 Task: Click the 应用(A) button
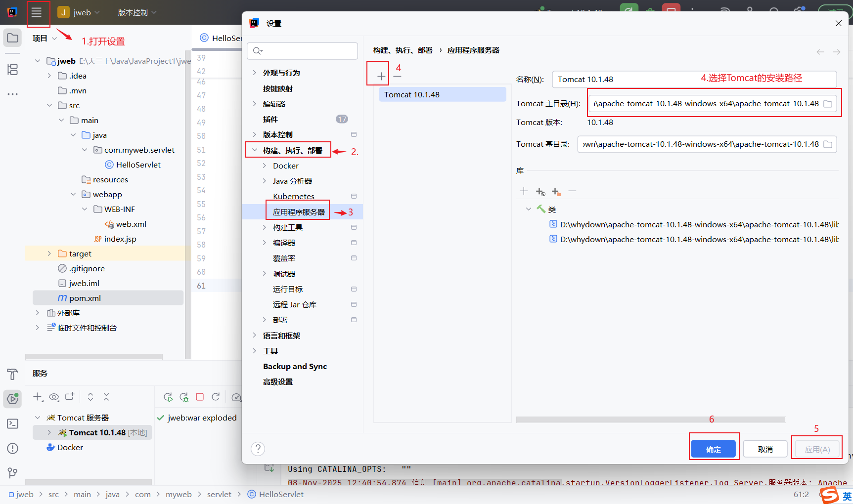point(817,449)
